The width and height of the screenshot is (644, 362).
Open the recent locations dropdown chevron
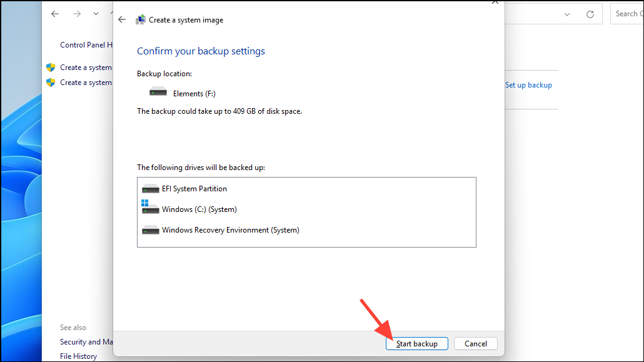(x=95, y=13)
